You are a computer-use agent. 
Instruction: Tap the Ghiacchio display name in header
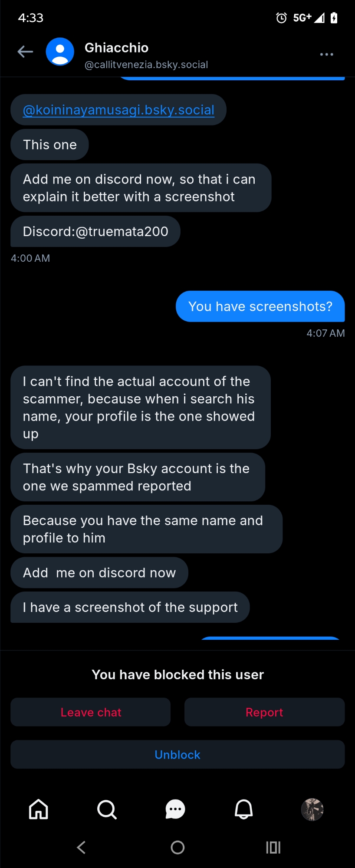116,48
